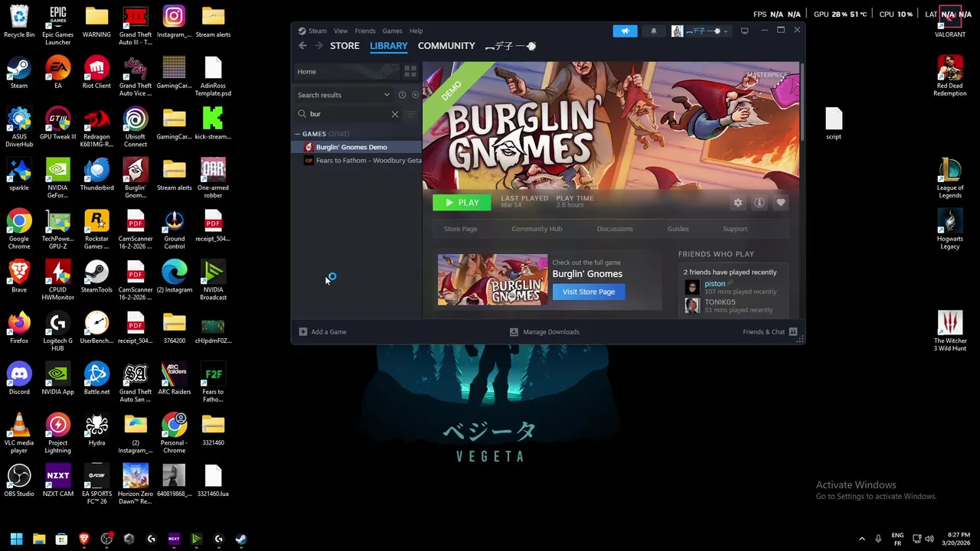Open the Games menu in Steam
Viewport: 980px width, 551px height.
(x=392, y=31)
